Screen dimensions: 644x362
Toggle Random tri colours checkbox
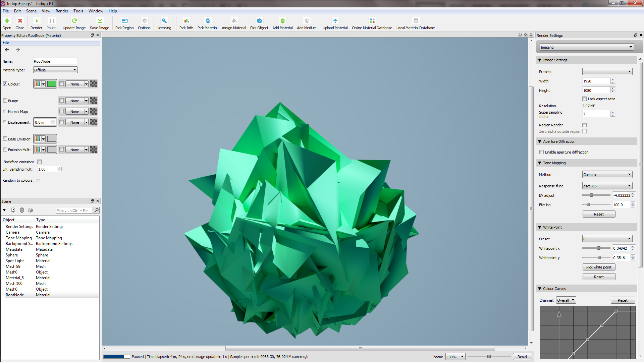pos(38,180)
